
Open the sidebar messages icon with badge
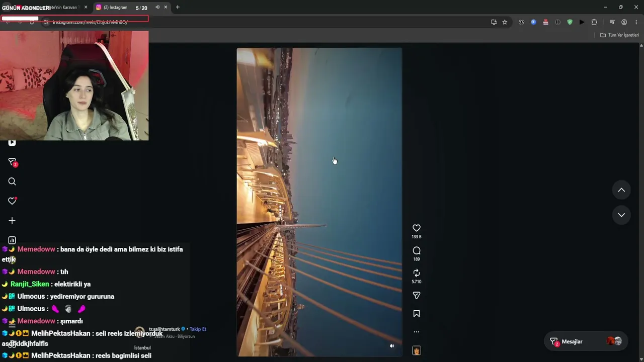tap(12, 162)
